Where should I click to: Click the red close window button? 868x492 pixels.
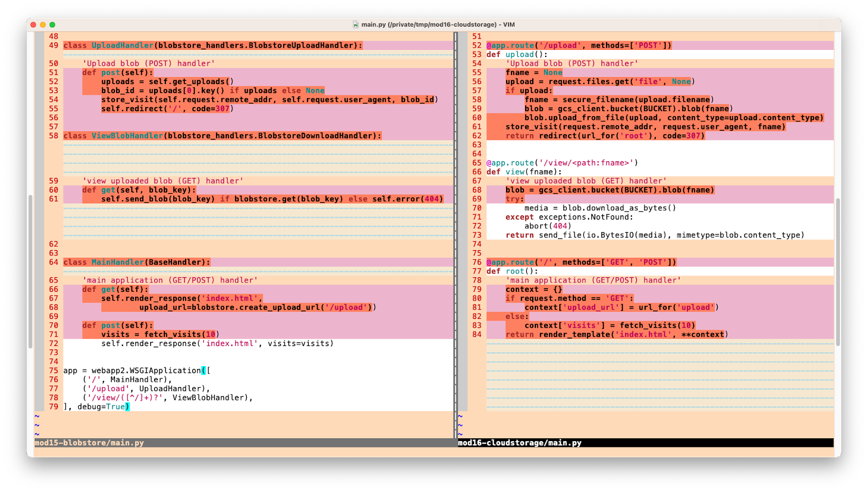point(34,24)
